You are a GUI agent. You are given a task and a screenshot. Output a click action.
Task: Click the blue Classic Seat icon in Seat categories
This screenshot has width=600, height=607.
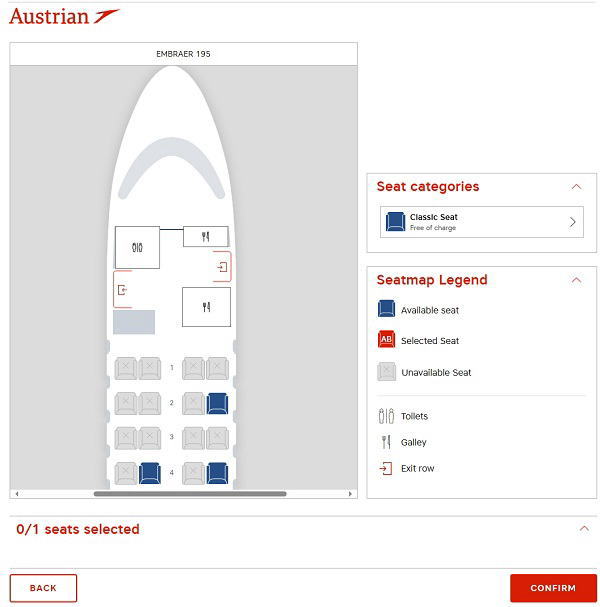tap(395, 222)
